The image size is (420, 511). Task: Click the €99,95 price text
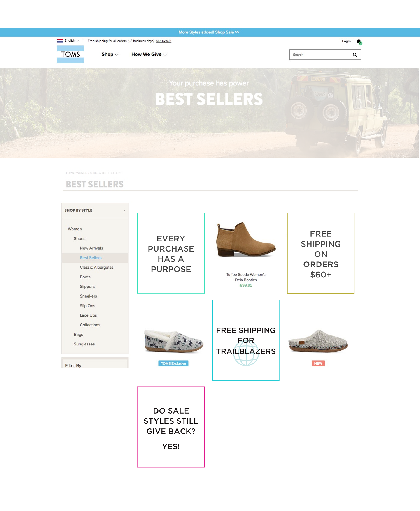pyautogui.click(x=246, y=285)
